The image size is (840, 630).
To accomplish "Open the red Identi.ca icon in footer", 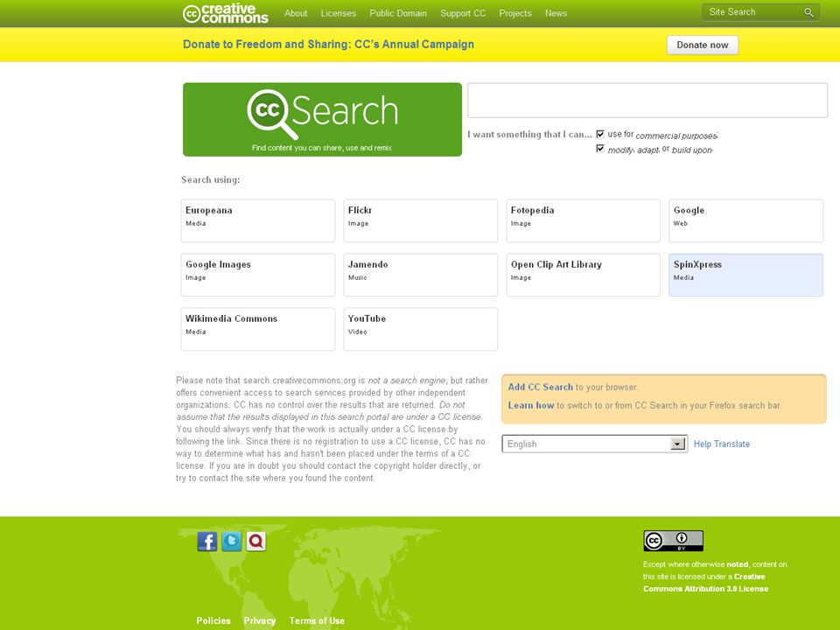I will pos(256,542).
